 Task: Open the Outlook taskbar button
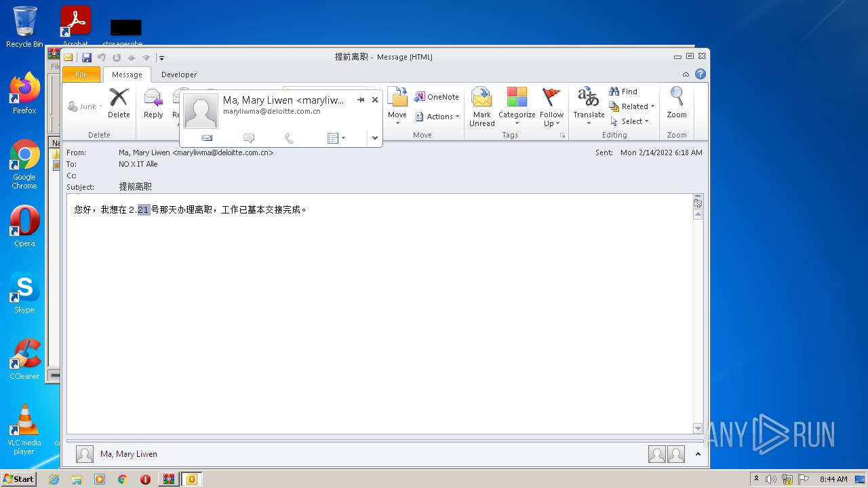[191, 479]
